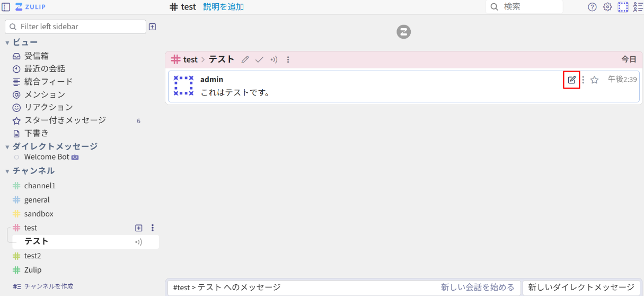Open test channel three-dot menu in sidebar
644x296 pixels.
[153, 228]
